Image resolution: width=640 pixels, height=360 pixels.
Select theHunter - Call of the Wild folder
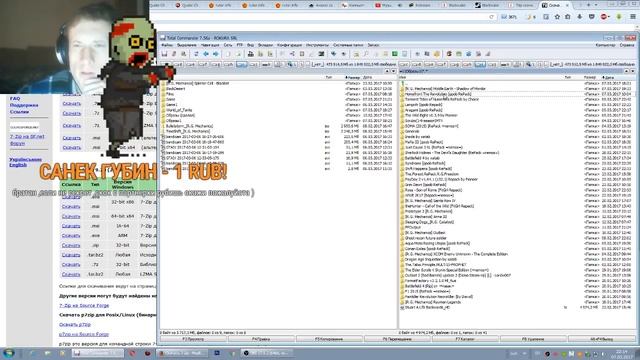[439, 206]
